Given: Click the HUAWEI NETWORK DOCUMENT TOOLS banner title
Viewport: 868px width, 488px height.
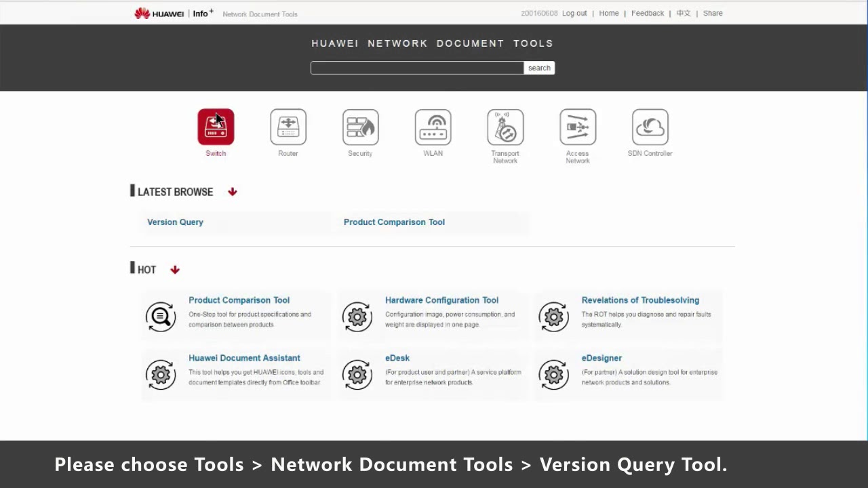Looking at the screenshot, I should (x=433, y=43).
